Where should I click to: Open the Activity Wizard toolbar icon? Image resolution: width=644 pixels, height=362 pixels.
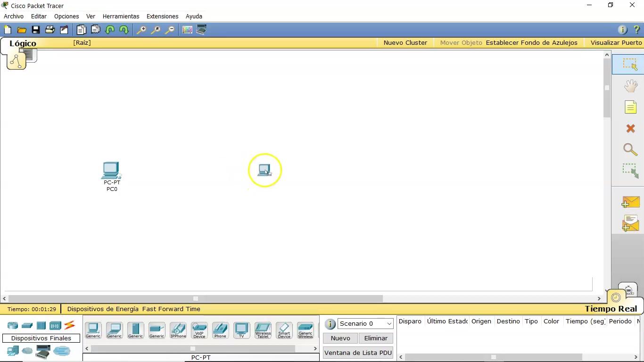click(64, 30)
